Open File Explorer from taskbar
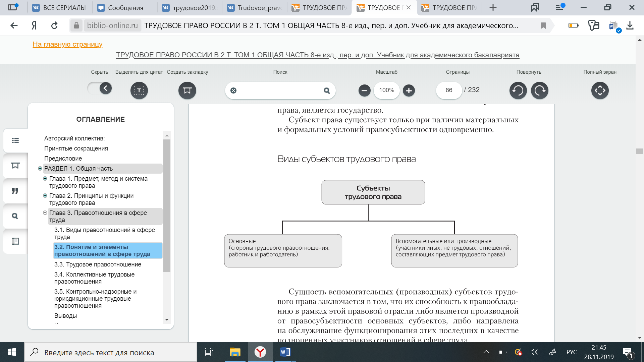The width and height of the screenshot is (644, 362). click(235, 352)
